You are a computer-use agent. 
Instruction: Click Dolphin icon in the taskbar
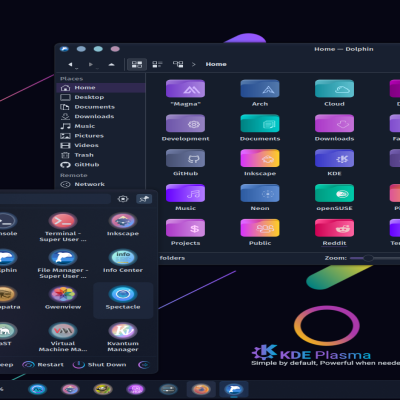tap(234, 389)
